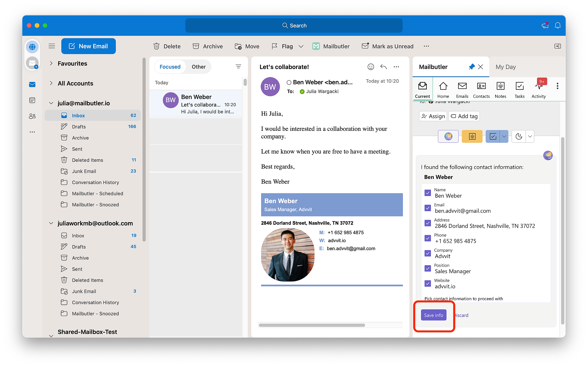The height and width of the screenshot is (367, 588).
Task: Add an emoji reaction to the email
Action: (x=371, y=67)
